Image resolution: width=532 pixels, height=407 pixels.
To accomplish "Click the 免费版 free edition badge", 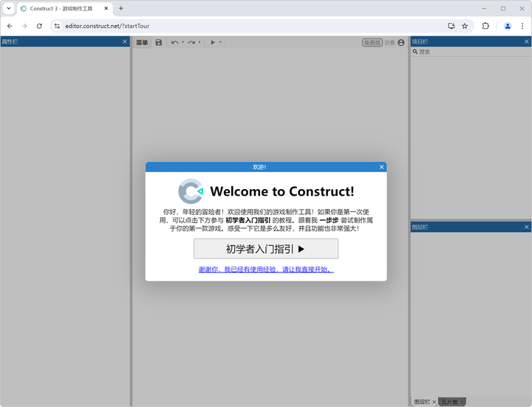I will click(372, 42).
